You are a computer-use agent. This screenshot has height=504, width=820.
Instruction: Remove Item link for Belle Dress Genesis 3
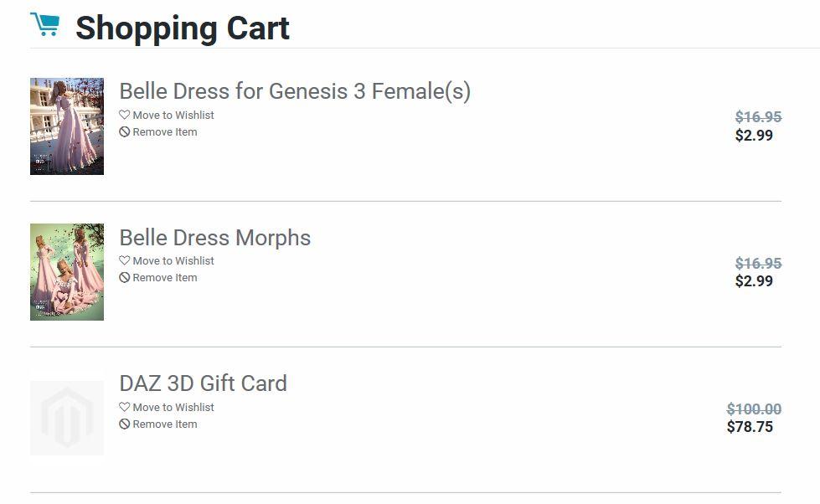164,132
